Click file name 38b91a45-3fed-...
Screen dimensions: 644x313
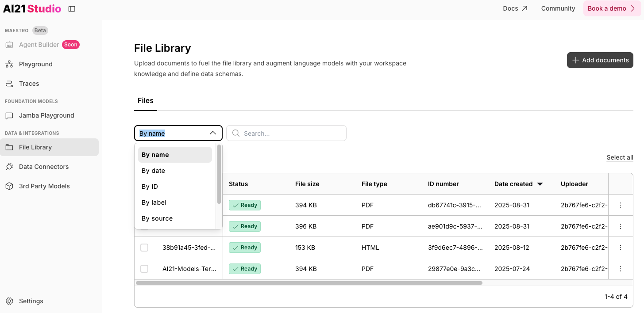click(189, 248)
